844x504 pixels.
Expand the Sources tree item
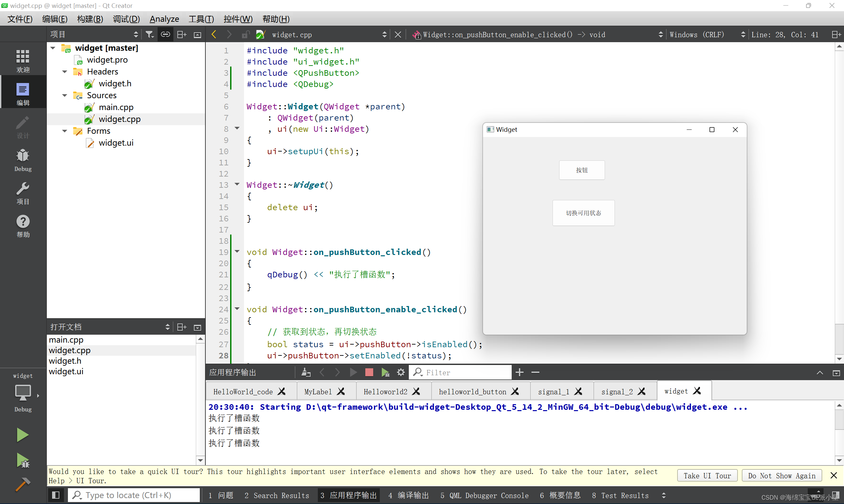[65, 95]
